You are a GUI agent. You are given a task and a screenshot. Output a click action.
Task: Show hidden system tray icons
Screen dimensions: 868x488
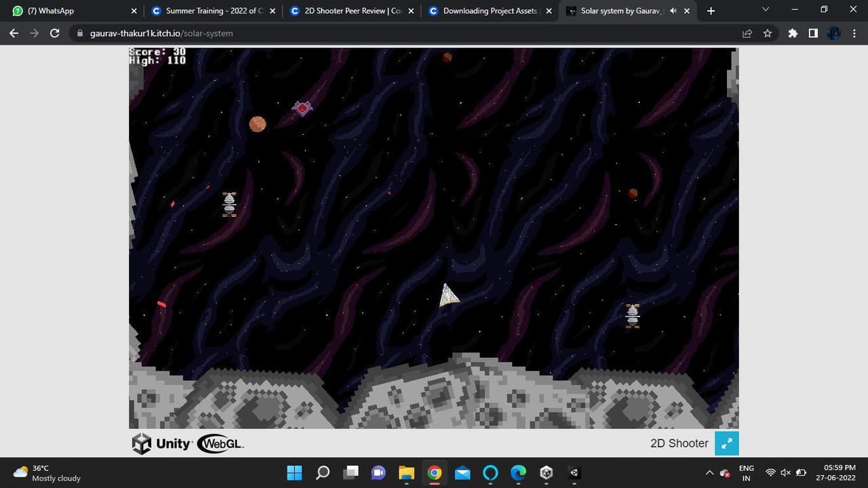(x=709, y=472)
